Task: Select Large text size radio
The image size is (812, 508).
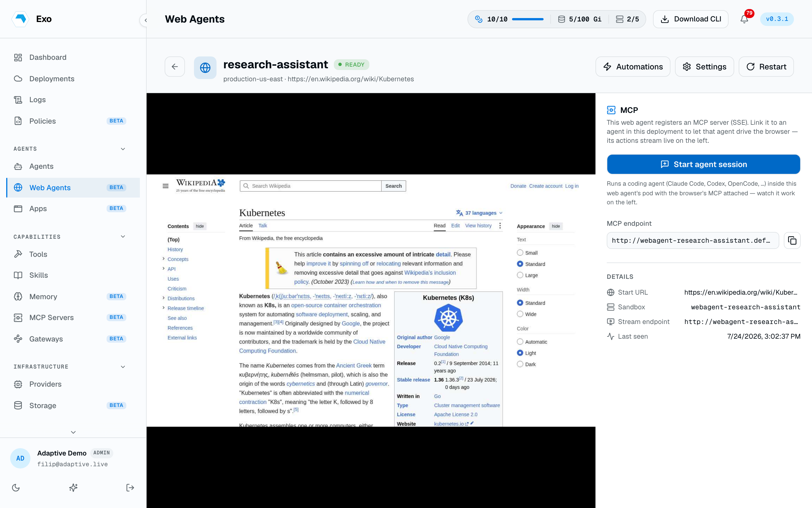Action: 520,275
